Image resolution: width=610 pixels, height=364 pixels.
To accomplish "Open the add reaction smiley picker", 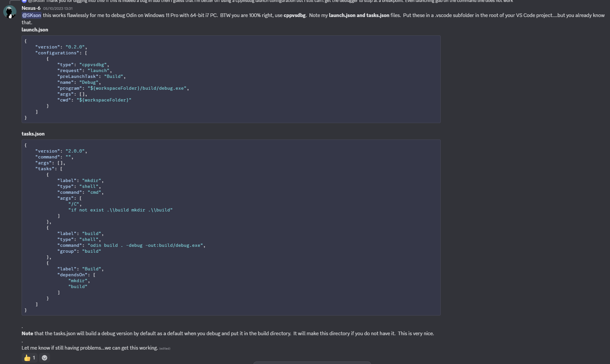I will point(45,358).
